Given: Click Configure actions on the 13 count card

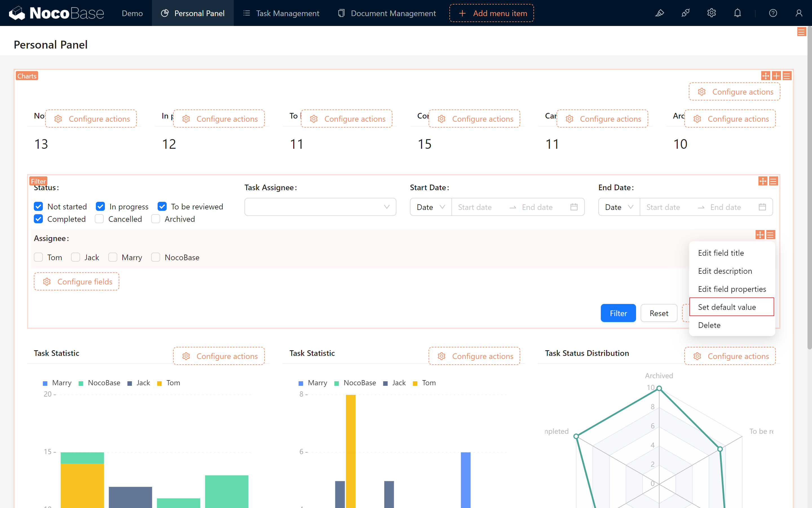Looking at the screenshot, I should (91, 119).
